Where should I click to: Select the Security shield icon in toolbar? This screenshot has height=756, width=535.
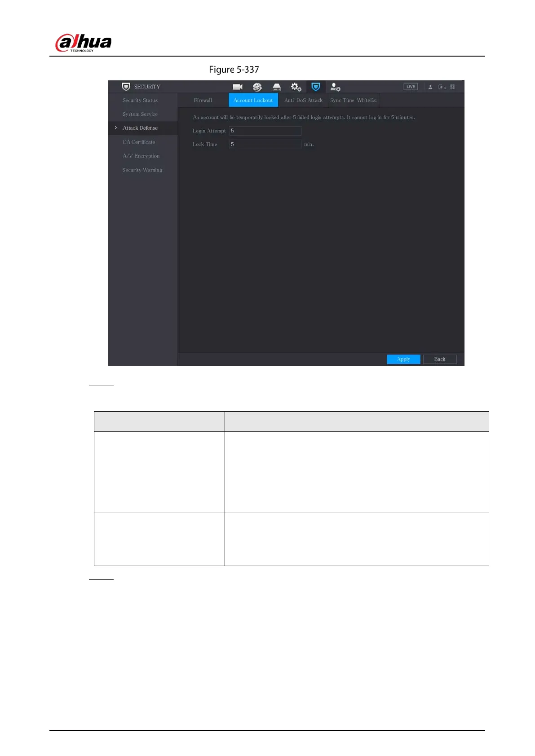tap(315, 87)
